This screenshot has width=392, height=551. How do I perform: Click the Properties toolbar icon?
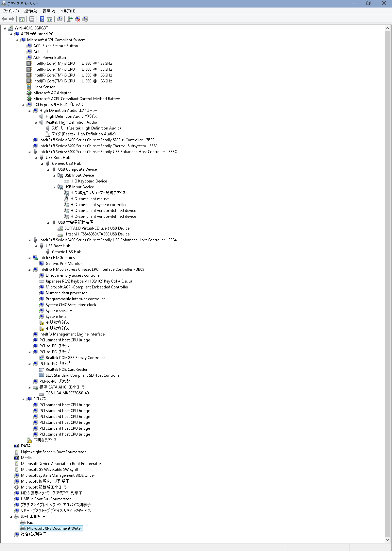click(x=32, y=19)
